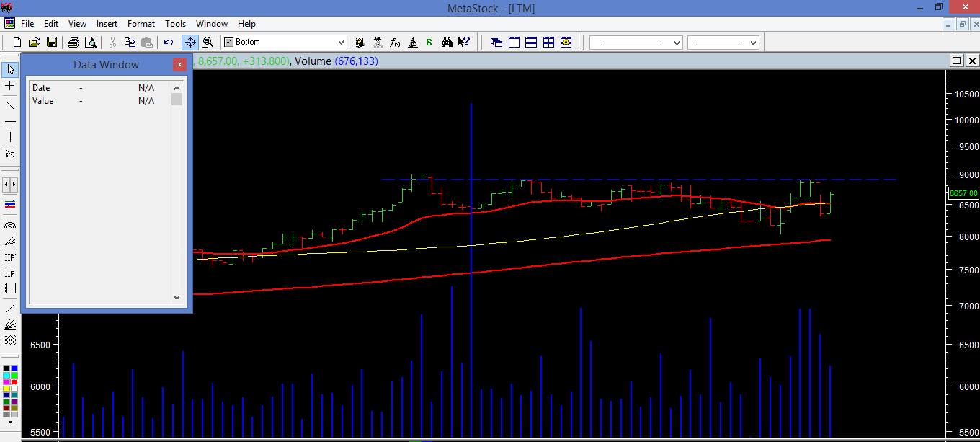Toggle the crosshair Data Window button

190,43
